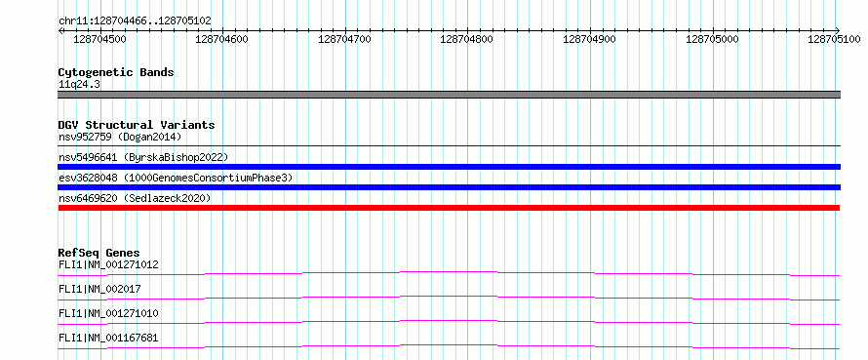Select the DGV Structural Variants track title
This screenshot has width=868, height=360.
(137, 125)
